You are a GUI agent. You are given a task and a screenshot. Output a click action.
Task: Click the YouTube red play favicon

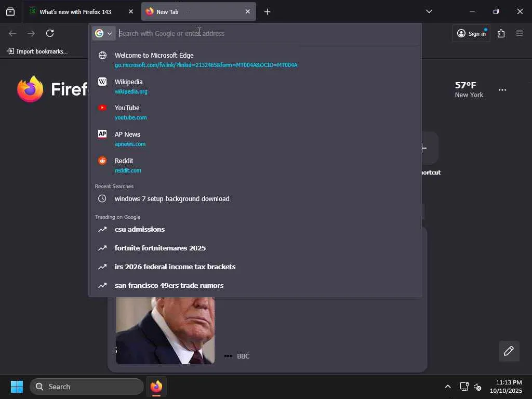pos(102,108)
